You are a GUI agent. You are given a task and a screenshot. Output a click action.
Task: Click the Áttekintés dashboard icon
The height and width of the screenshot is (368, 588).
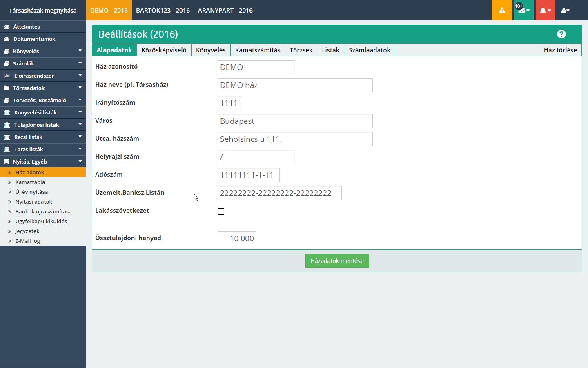(7, 27)
